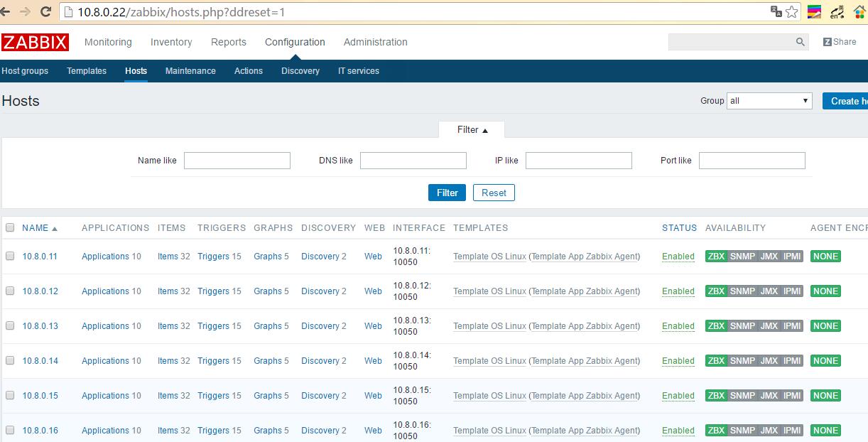Image resolution: width=868 pixels, height=442 pixels.
Task: Check the box for host 10.8.0.16
Action: click(10, 431)
